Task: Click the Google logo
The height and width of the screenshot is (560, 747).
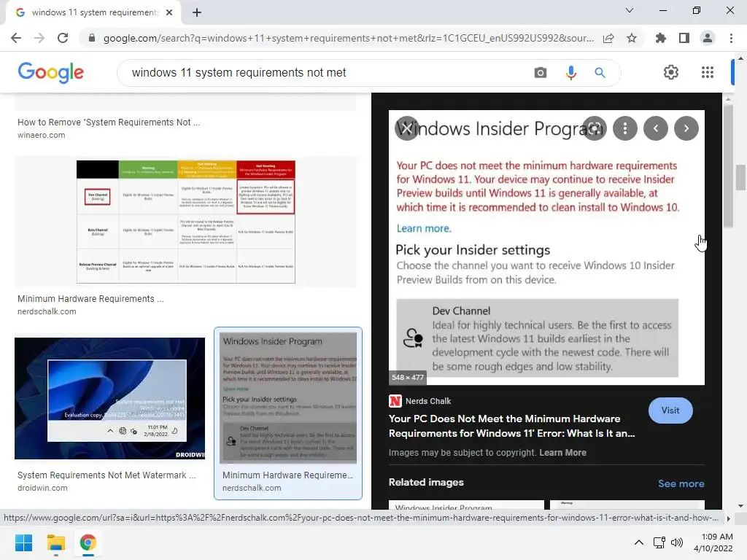Action: click(x=51, y=72)
